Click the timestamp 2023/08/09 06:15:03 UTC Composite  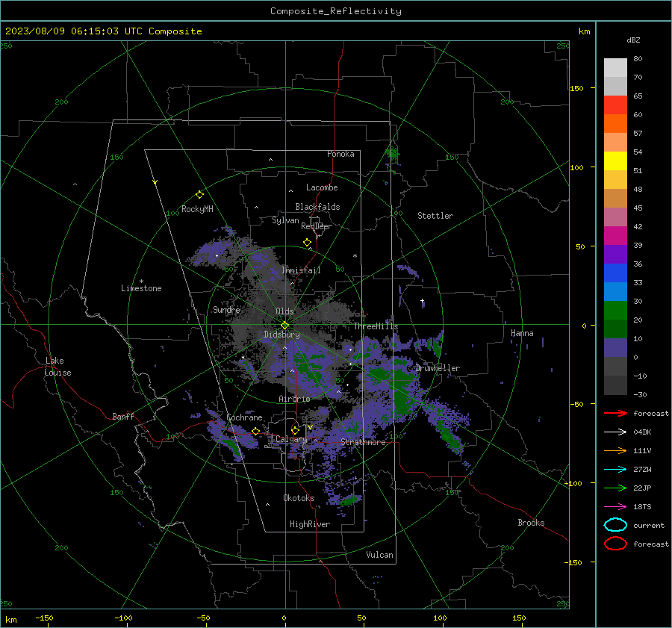(103, 31)
